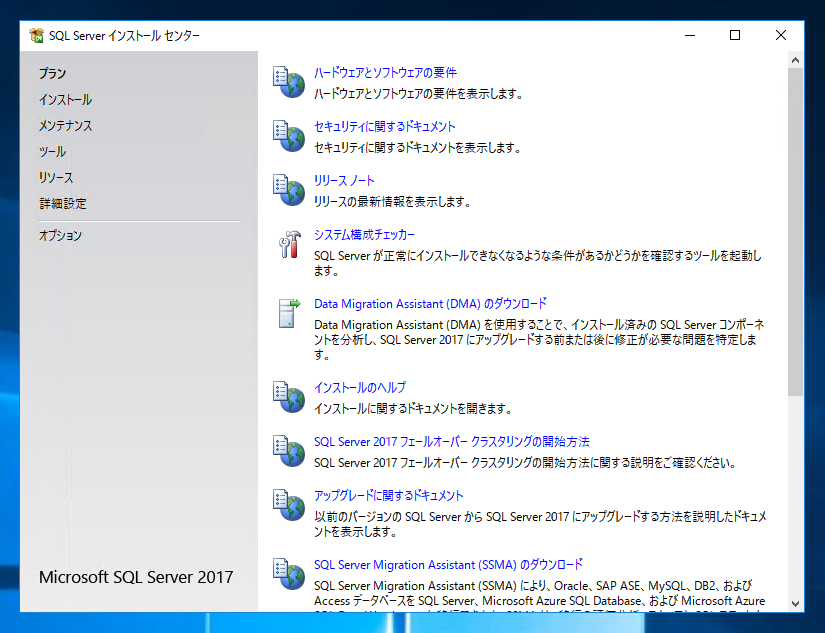Select プラン in the left navigation
825x633 pixels.
coord(53,74)
